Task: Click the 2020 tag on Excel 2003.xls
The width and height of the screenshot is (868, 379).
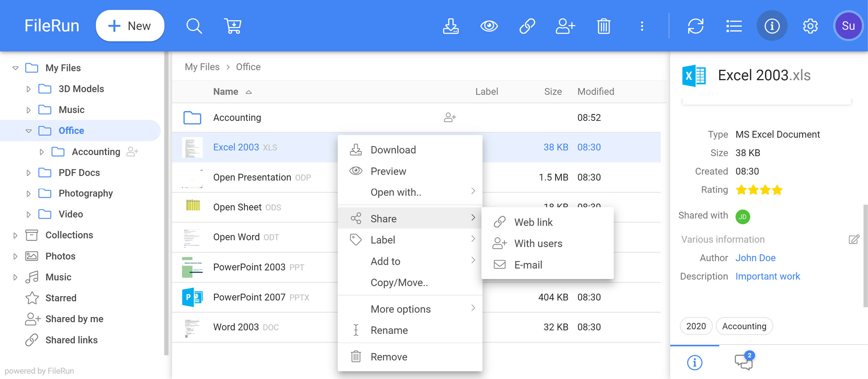Action: click(696, 326)
